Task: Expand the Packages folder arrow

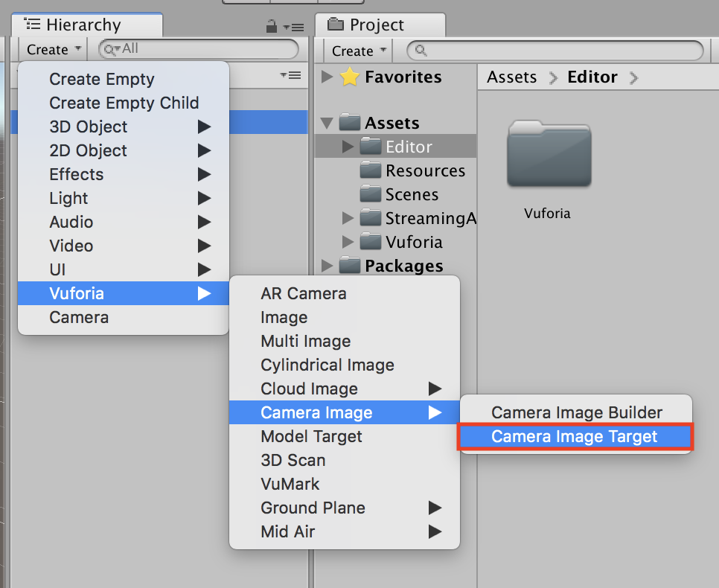Action: (x=327, y=266)
